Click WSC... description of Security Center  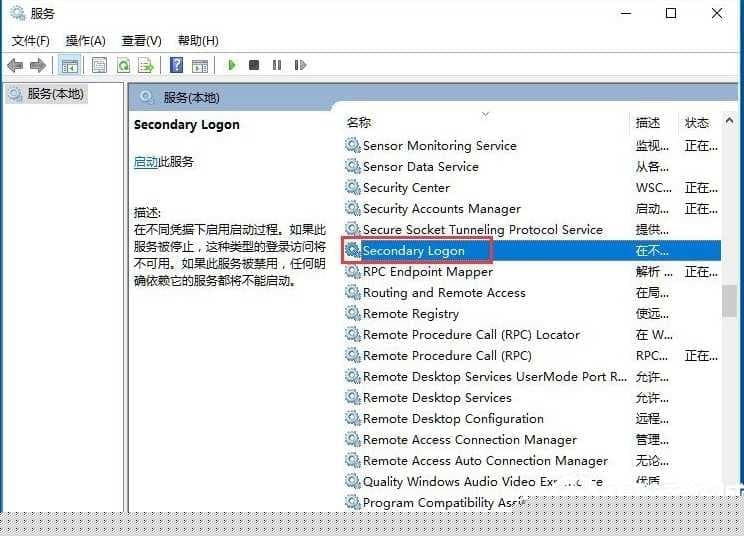pyautogui.click(x=653, y=188)
